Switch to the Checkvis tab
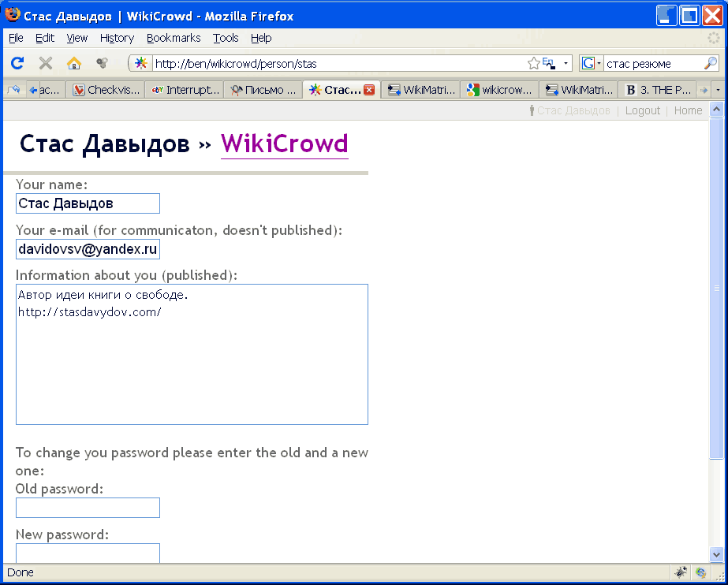The image size is (728, 585). point(106,90)
